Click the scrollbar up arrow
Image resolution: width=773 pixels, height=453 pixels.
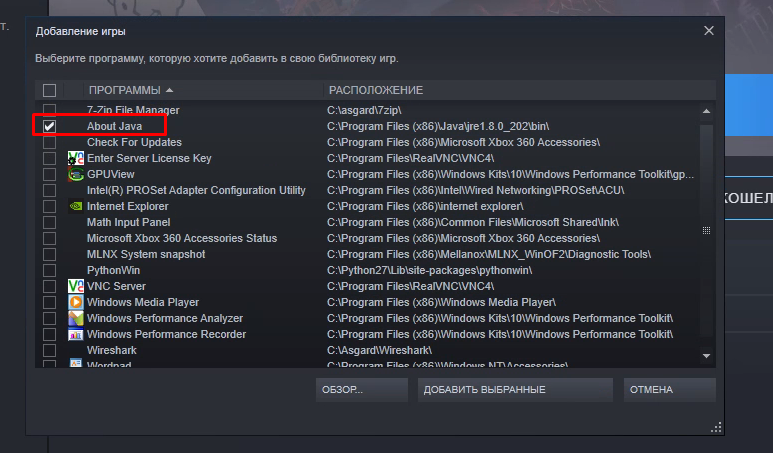pyautogui.click(x=707, y=110)
